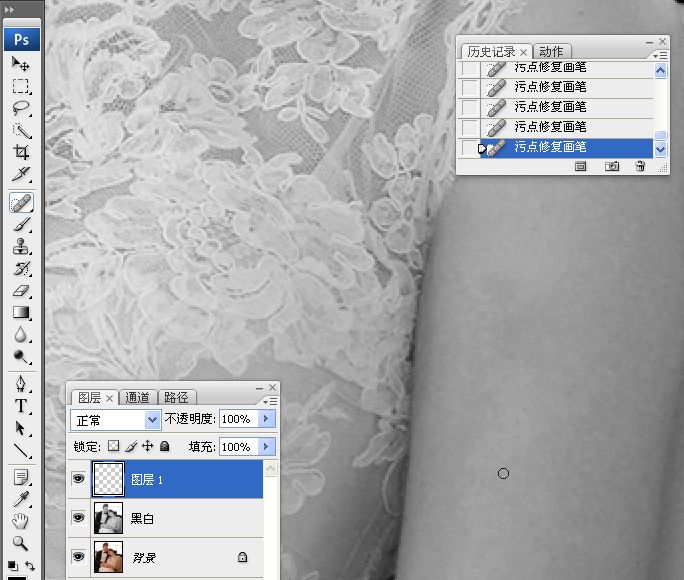Click the History panel scroll up arrow
Viewport: 684px width, 580px height.
pyautogui.click(x=660, y=70)
